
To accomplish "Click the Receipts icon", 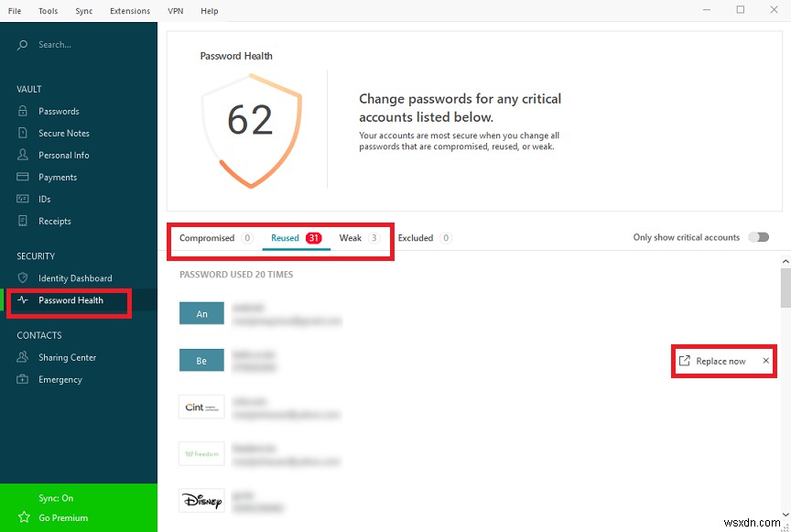I will click(23, 221).
